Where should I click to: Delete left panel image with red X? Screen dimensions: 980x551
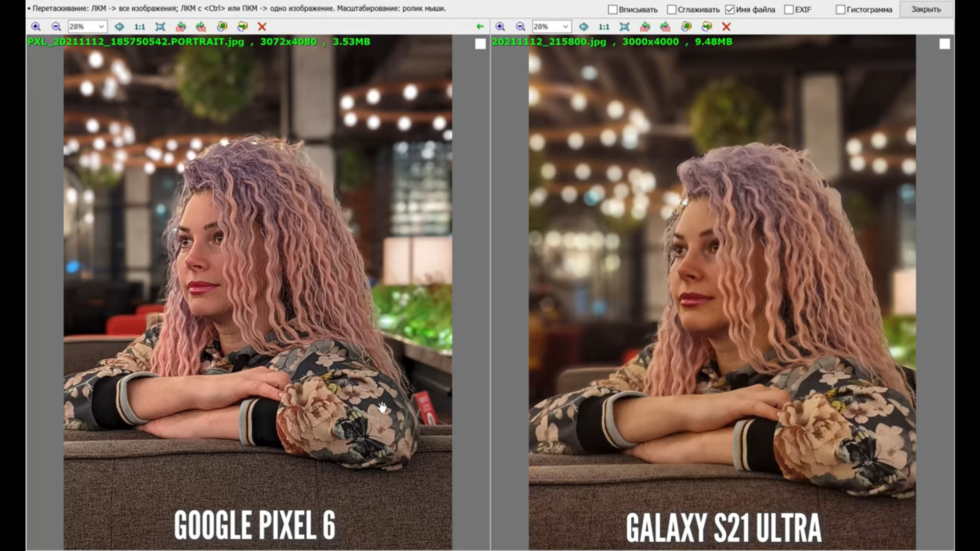tap(262, 27)
